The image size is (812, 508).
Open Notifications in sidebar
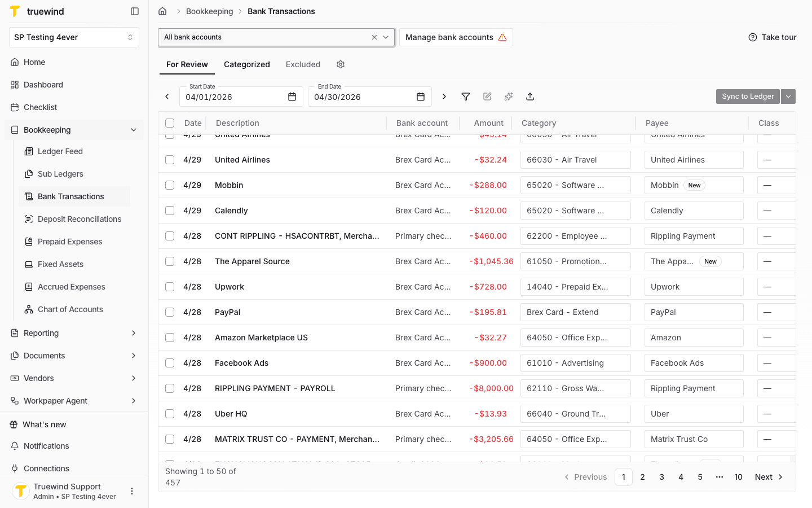pos(74,446)
